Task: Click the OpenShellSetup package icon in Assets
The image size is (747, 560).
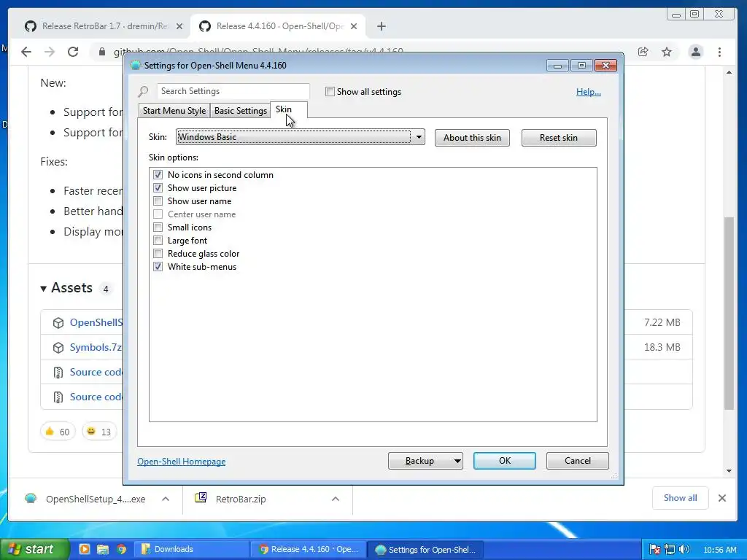Action: pos(58,323)
